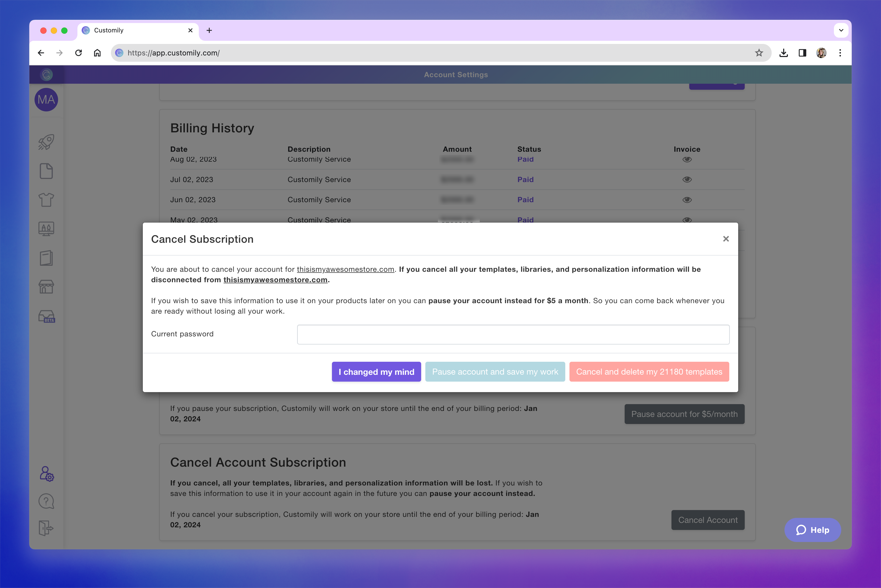The height and width of the screenshot is (588, 881).
Task: Open the book library sidebar icon
Action: (46, 258)
